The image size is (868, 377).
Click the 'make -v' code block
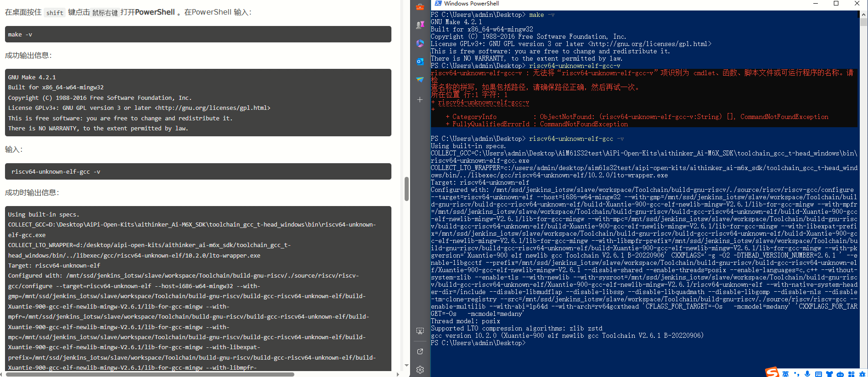tap(198, 34)
